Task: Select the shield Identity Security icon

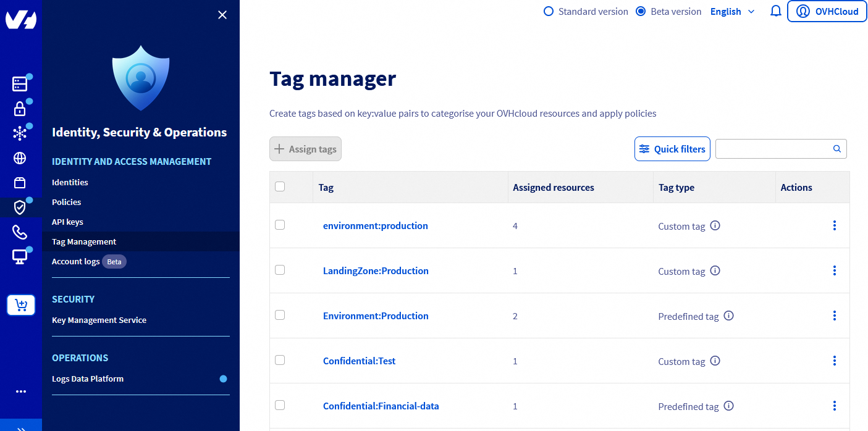Action: point(20,207)
